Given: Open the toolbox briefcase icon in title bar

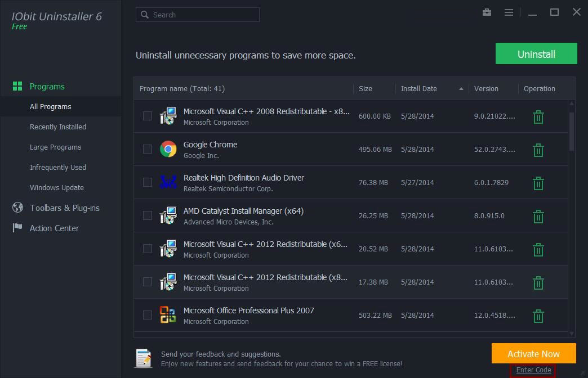Looking at the screenshot, I should 487,12.
